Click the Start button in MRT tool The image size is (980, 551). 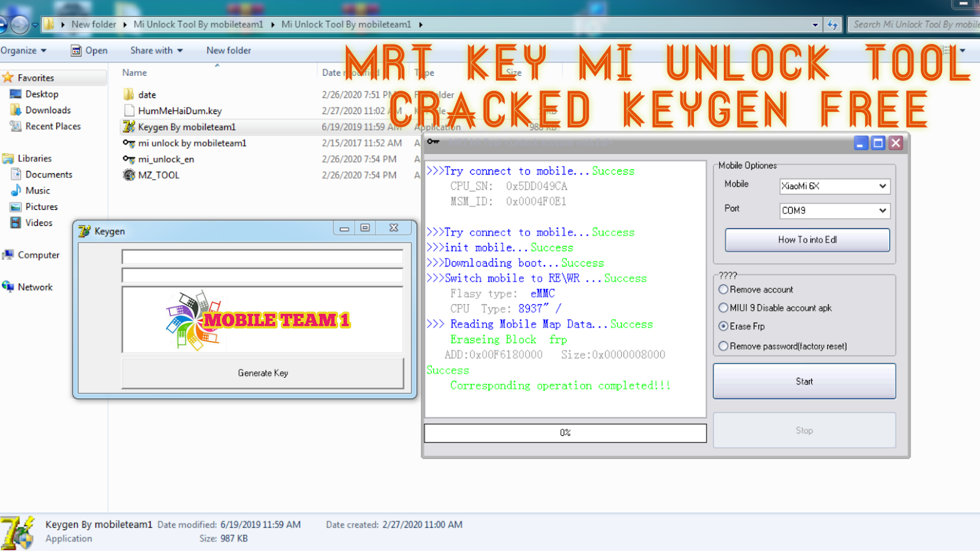pos(804,381)
